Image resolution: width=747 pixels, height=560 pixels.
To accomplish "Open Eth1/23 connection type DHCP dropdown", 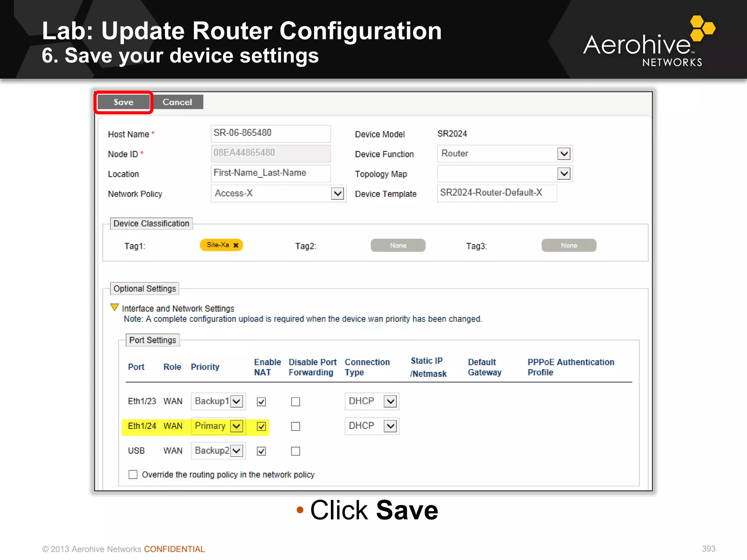I will (x=372, y=401).
